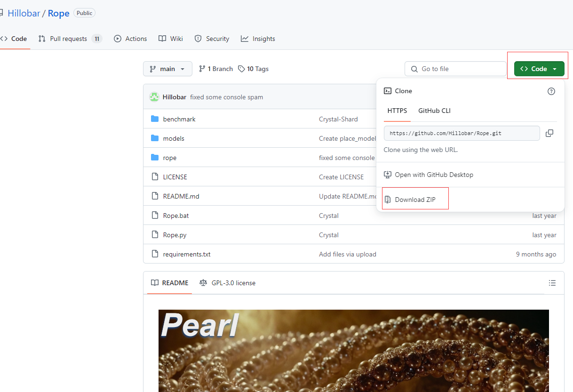Switch to the README tab
This screenshot has width=573, height=392.
pos(169,283)
